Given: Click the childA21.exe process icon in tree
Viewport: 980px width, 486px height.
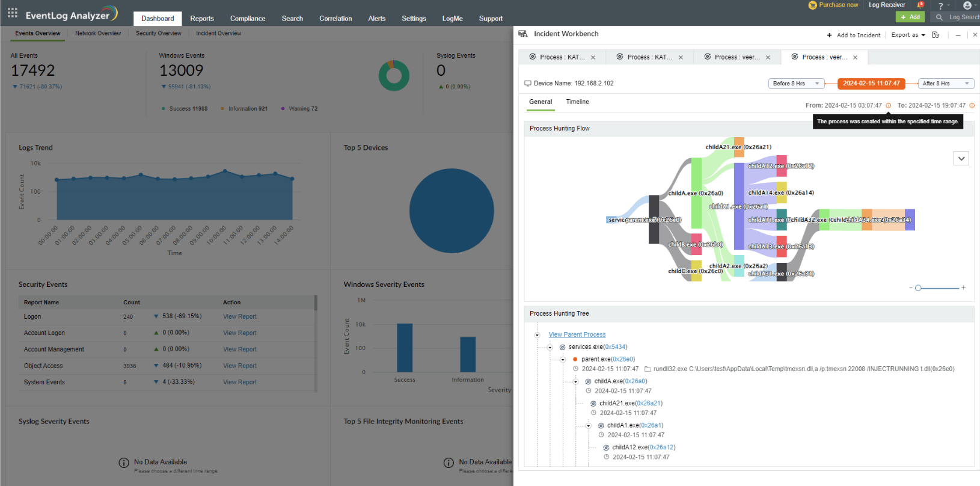Looking at the screenshot, I should pos(593,404).
